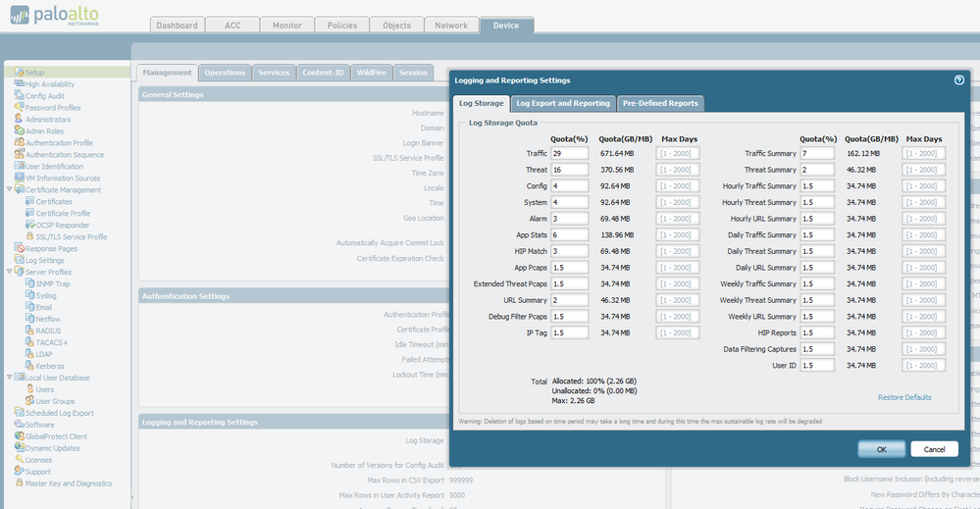Cancel the Logging and Reporting dialog
Image resolution: width=980 pixels, height=509 pixels.
tap(934, 448)
